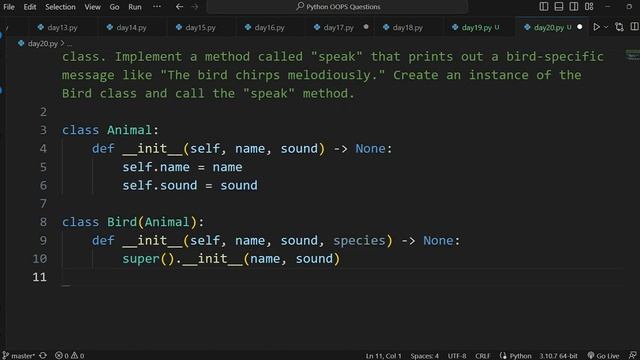Image resolution: width=640 pixels, height=360 pixels.
Task: Open problems panel from errors count
Action: 62,356
